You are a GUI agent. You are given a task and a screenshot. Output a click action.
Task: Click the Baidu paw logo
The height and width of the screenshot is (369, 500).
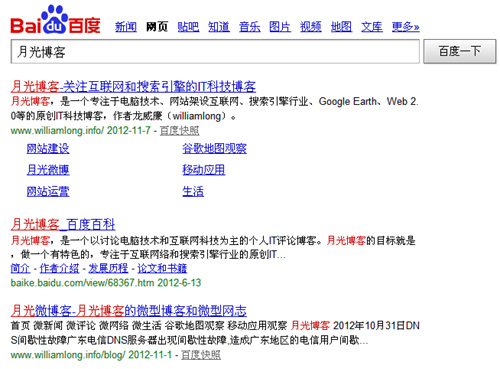pos(55,20)
